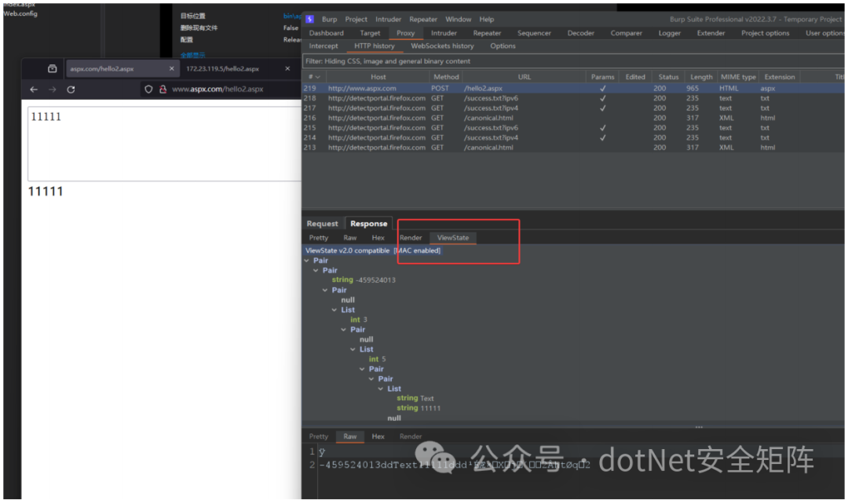Collapse the root Pair node in ViewState tree
This screenshot has height=504, width=848.
(307, 261)
